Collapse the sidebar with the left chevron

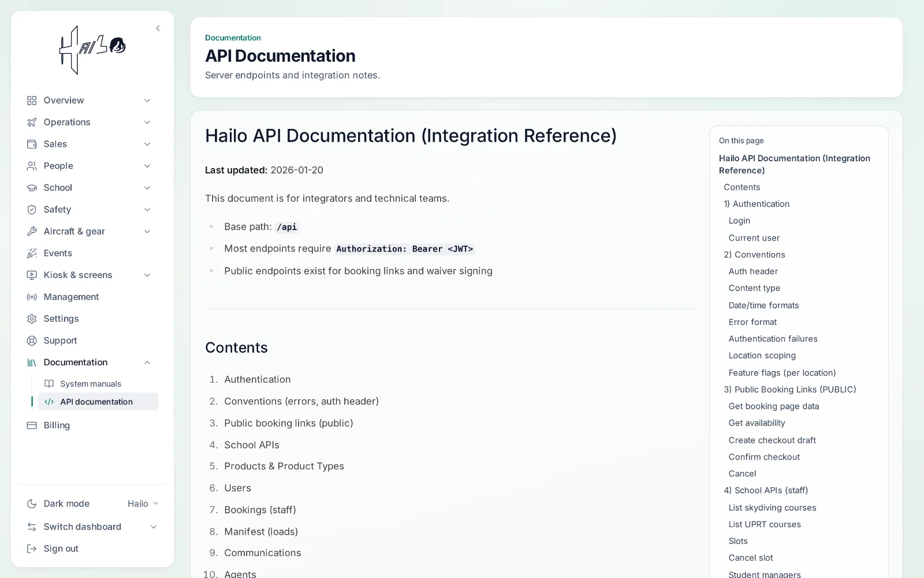(158, 28)
